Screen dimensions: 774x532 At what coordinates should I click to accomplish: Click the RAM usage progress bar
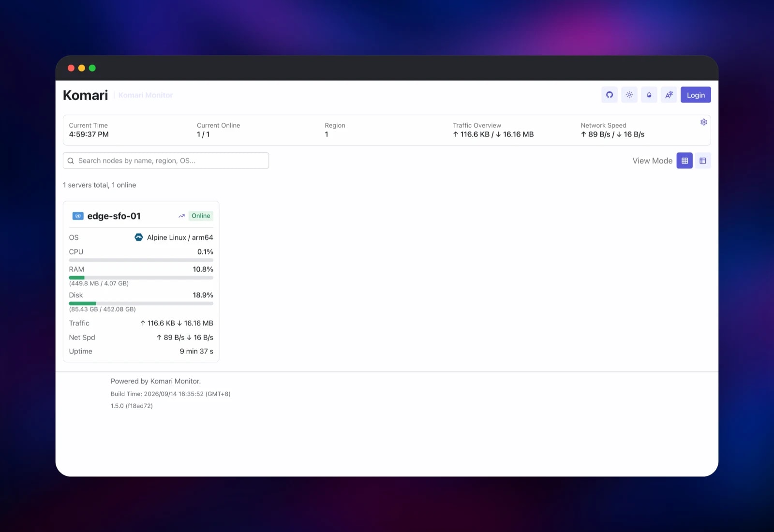coord(141,278)
